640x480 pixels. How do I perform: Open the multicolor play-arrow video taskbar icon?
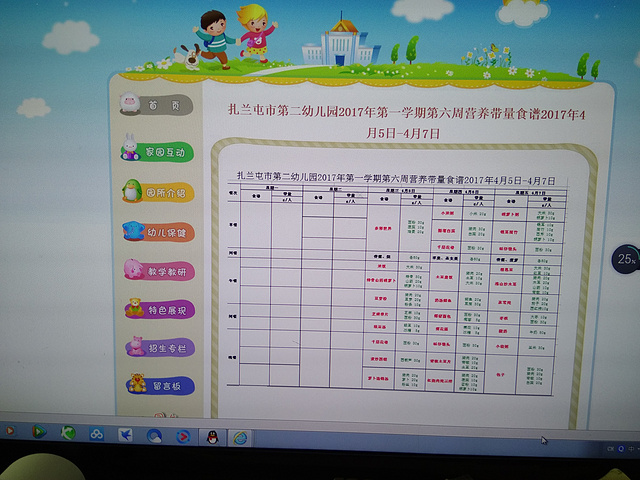(x=38, y=432)
